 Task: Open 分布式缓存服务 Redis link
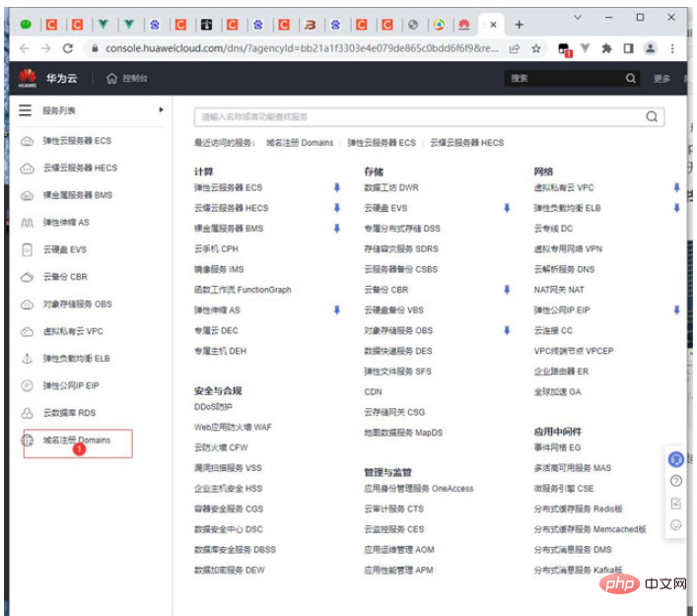[x=579, y=509]
